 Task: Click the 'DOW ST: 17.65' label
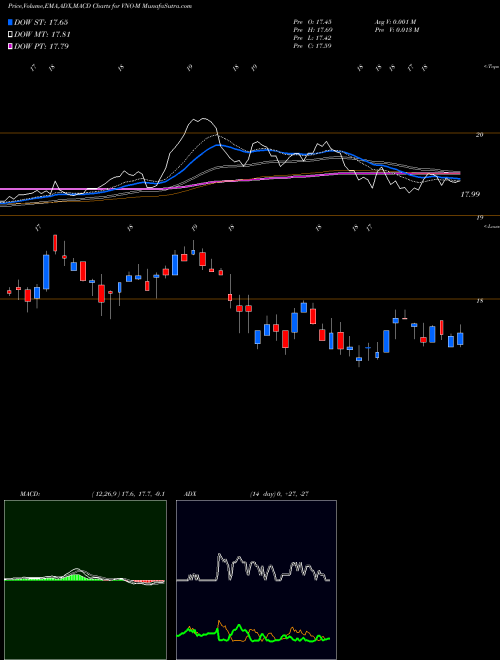coord(41,22)
